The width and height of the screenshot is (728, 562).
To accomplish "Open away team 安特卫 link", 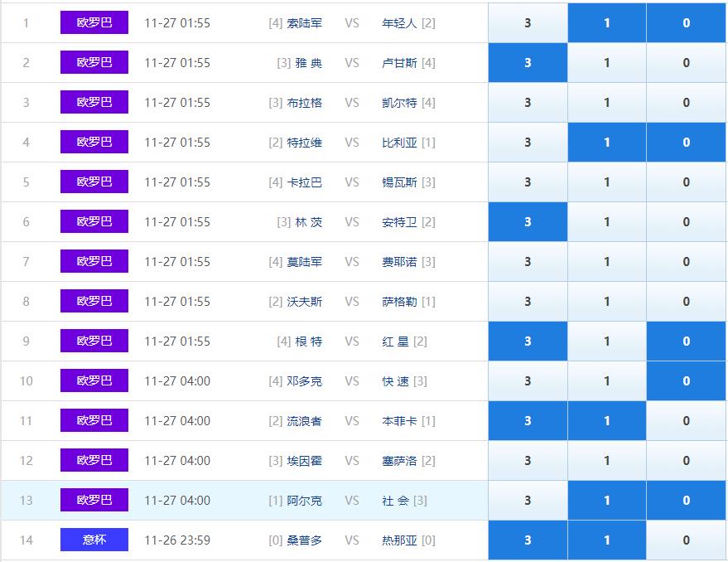I will point(399,222).
